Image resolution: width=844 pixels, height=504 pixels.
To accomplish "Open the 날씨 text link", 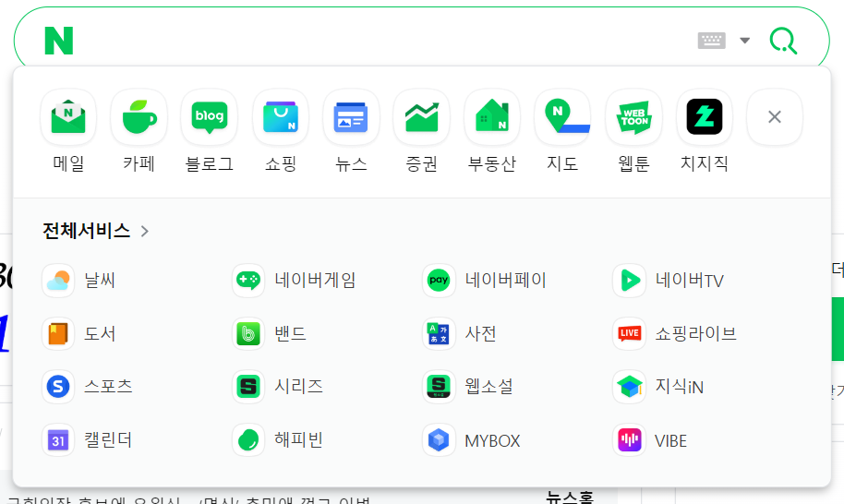I will 100,281.
